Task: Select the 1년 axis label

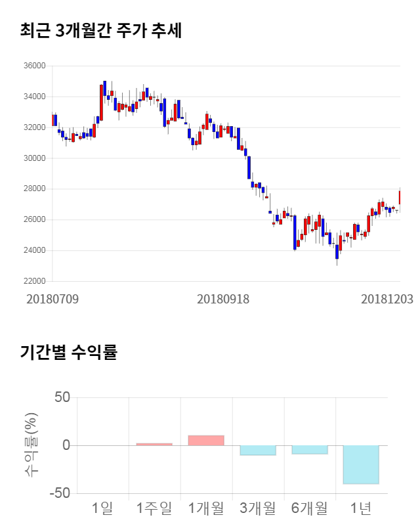Action: (x=361, y=508)
